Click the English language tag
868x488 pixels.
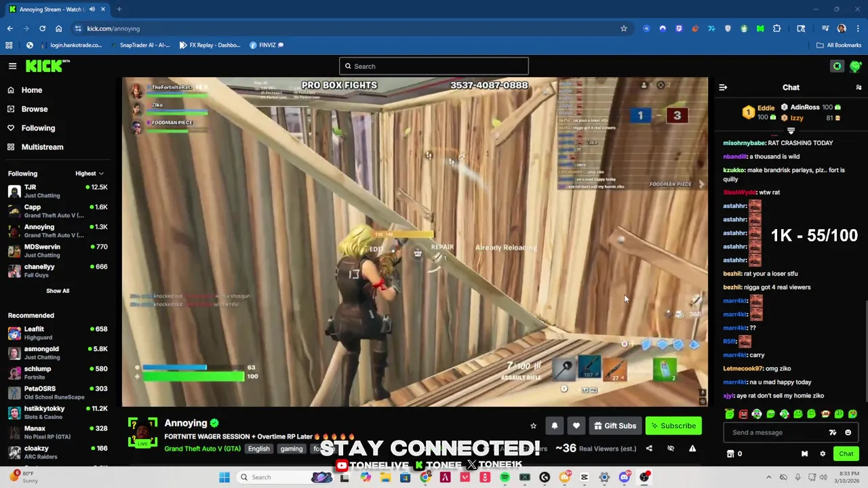click(x=258, y=449)
